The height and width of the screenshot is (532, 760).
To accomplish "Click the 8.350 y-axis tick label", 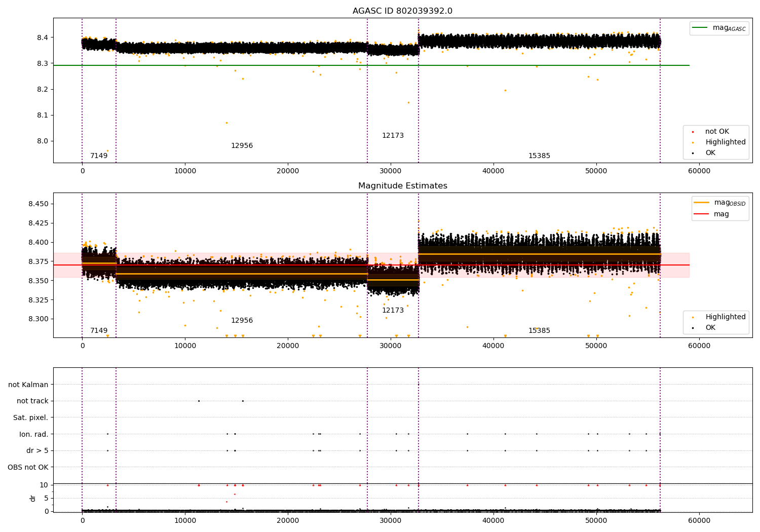I will point(39,281).
